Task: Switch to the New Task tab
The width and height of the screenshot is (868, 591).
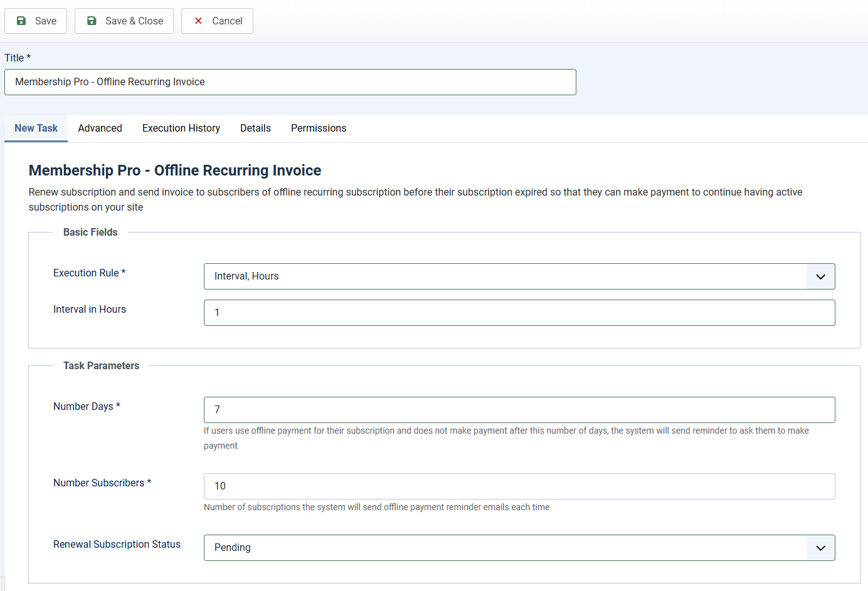Action: [36, 128]
